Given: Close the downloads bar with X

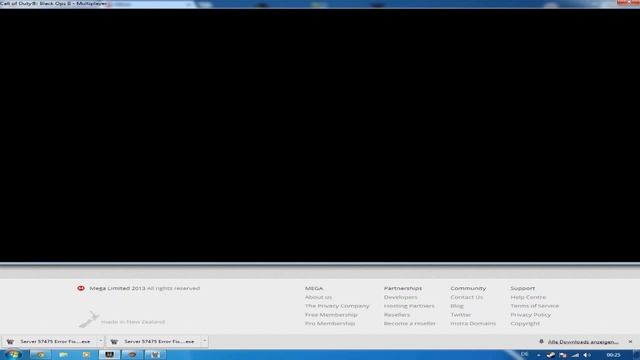Looking at the screenshot, I should click(x=630, y=342).
